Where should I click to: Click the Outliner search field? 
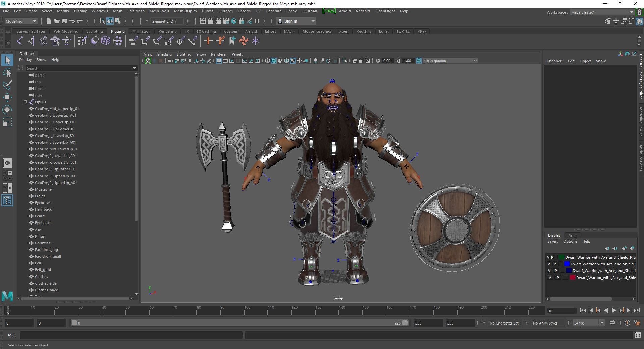79,68
